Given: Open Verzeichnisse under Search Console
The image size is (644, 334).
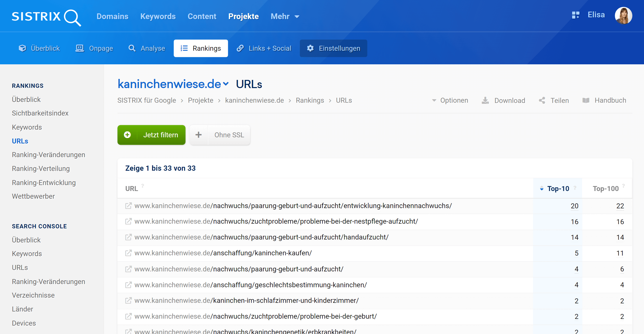Looking at the screenshot, I should 33,295.
